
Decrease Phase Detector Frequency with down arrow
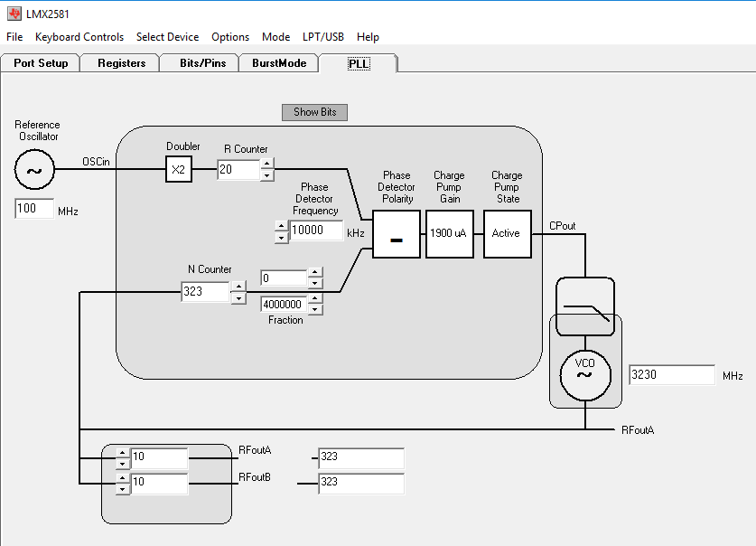coord(282,238)
